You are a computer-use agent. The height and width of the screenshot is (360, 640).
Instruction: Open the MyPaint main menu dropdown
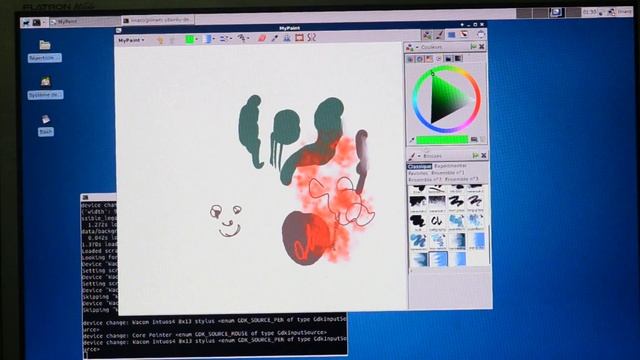(131, 40)
